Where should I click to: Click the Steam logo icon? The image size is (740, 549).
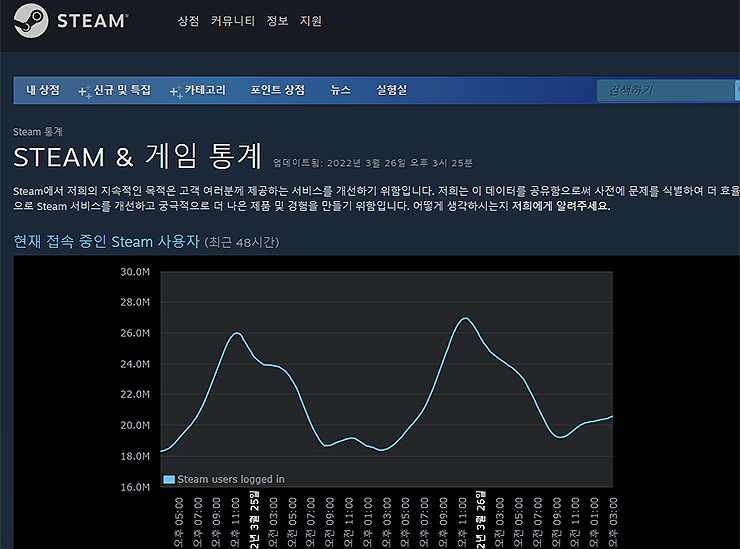point(31,21)
